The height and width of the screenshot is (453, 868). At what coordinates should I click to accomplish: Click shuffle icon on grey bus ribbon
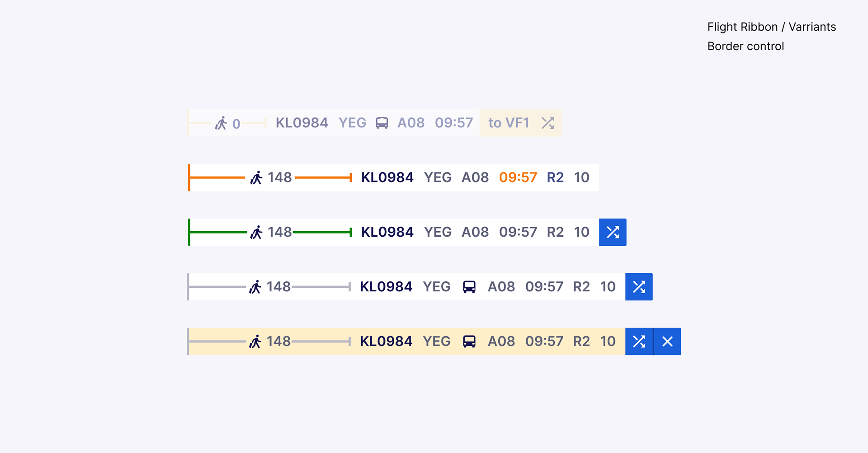(x=639, y=287)
